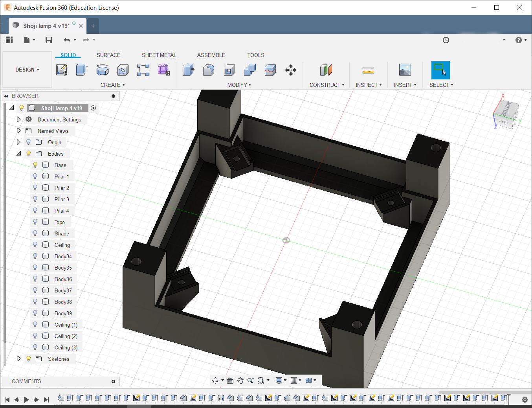Select the Hole tool
The height and width of the screenshot is (408, 532).
tap(123, 70)
